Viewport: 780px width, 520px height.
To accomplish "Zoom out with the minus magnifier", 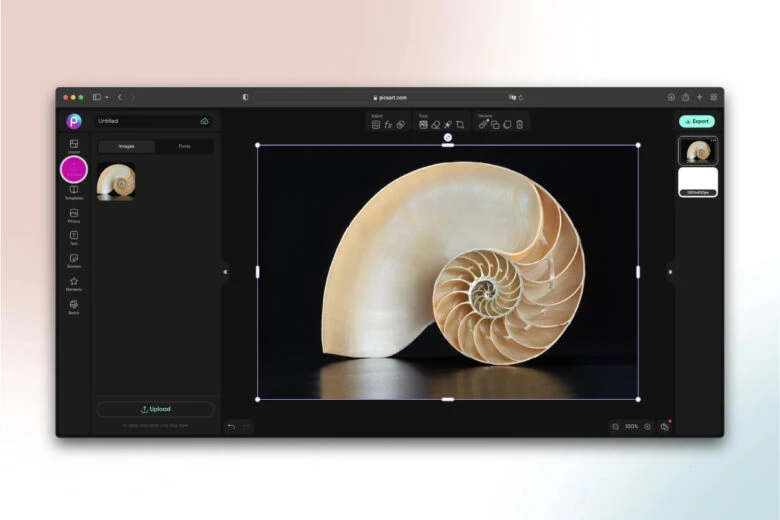I will (x=615, y=427).
